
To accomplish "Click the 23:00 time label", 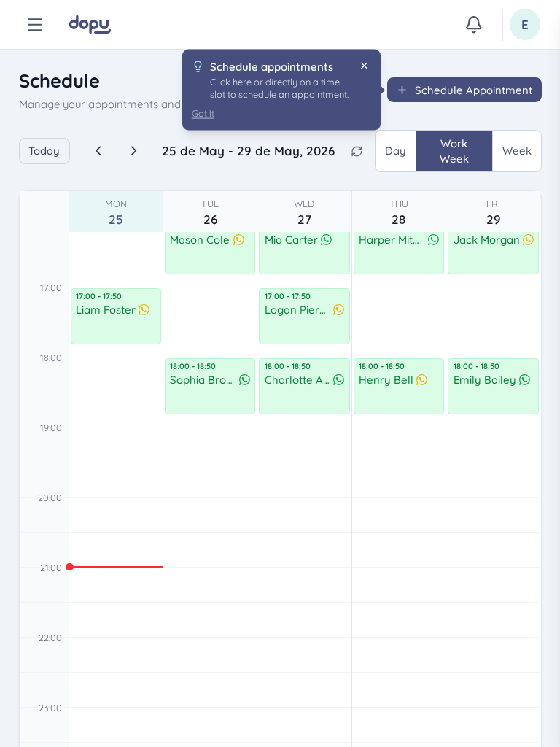I will coord(50,708).
